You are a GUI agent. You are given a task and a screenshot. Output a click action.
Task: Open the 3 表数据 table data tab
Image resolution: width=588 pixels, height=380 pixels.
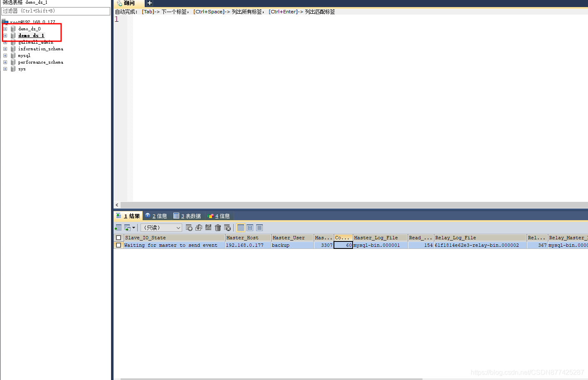(x=187, y=216)
